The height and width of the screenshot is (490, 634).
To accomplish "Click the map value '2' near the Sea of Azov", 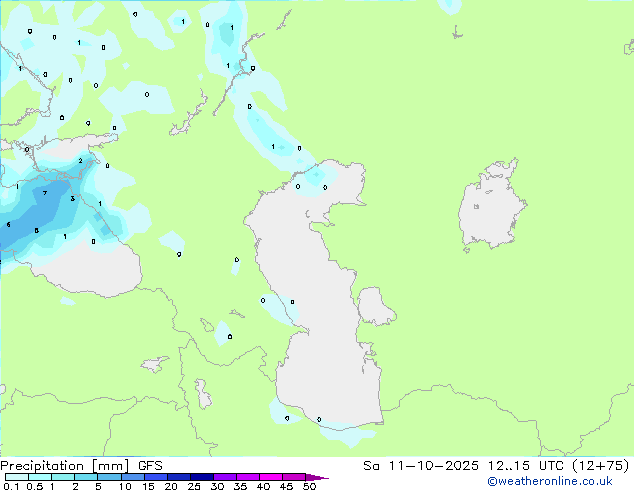I will pos(80,161).
